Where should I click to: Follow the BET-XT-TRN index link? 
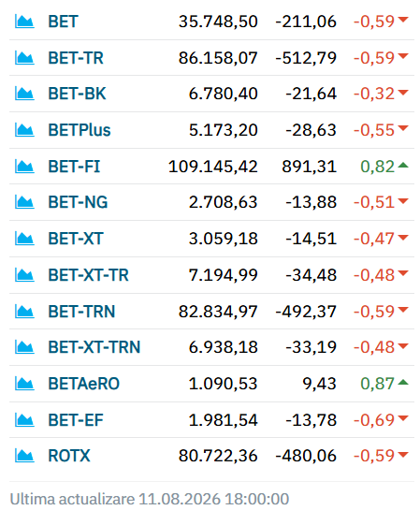[x=94, y=347]
